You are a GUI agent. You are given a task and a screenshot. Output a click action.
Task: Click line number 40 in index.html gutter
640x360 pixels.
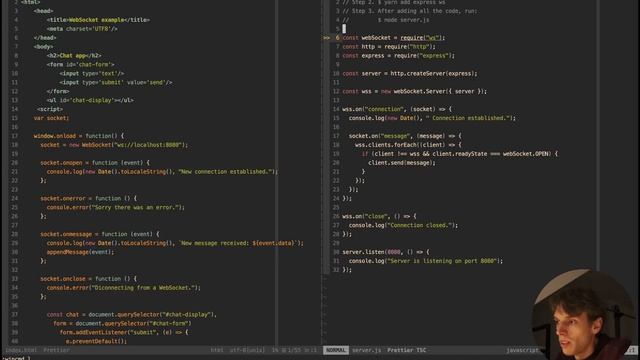[15, 341]
